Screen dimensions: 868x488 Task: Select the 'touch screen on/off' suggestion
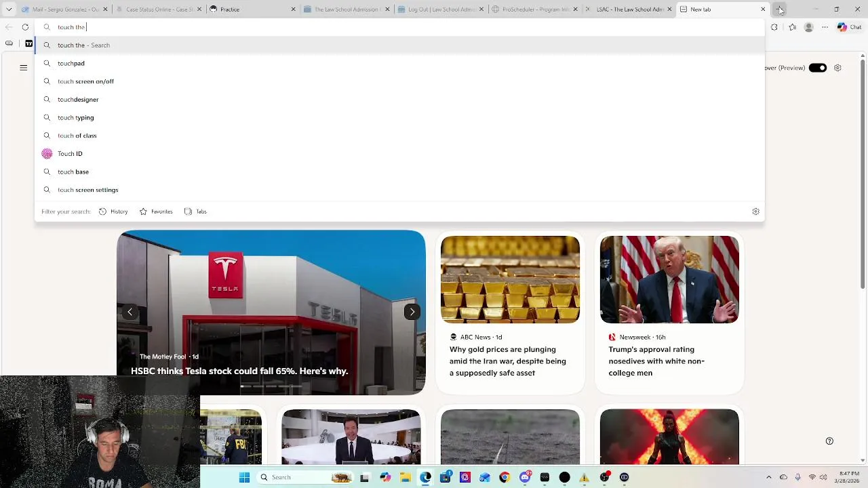(399, 81)
